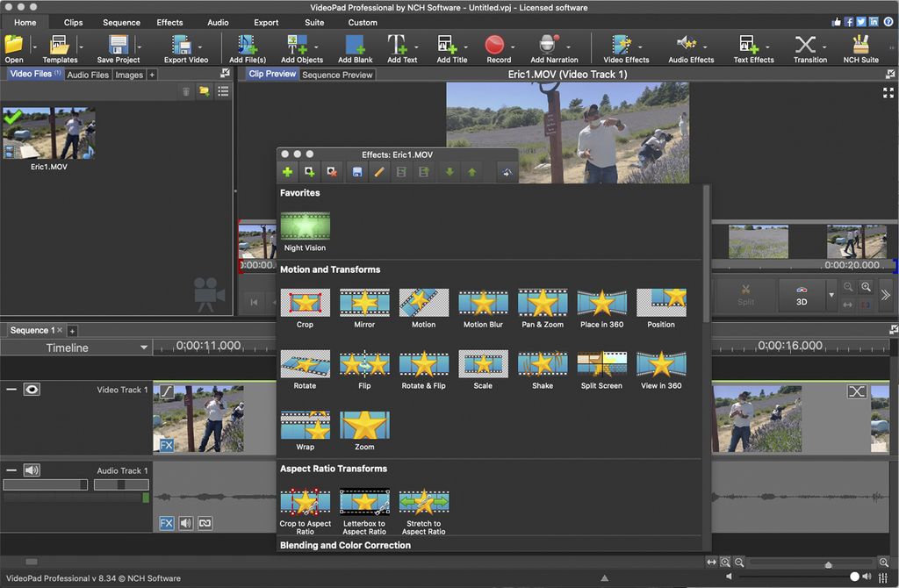
Task: Toggle the eye overlay on Video Track 1
Action: (32, 389)
